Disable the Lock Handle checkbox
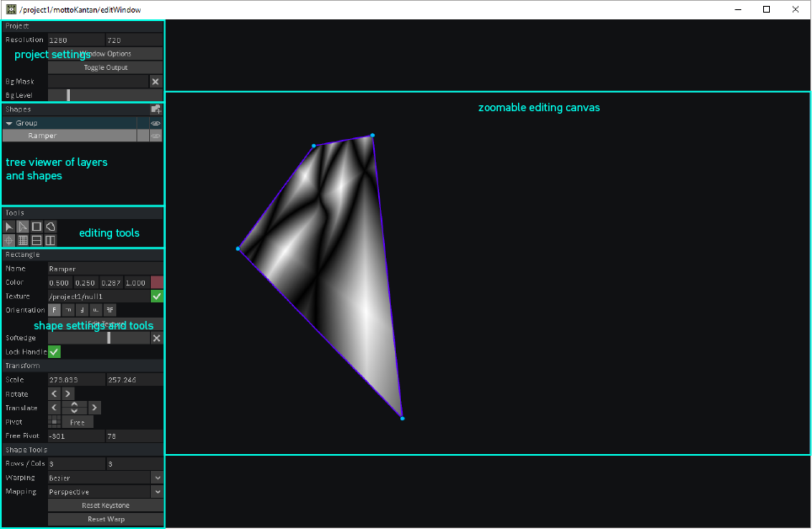 click(54, 351)
